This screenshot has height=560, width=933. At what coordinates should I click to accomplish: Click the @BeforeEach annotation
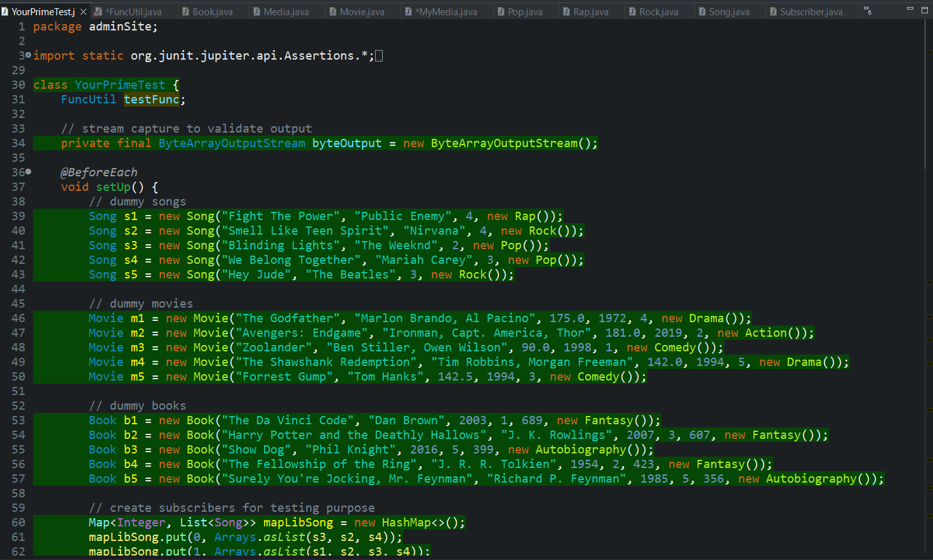point(99,173)
